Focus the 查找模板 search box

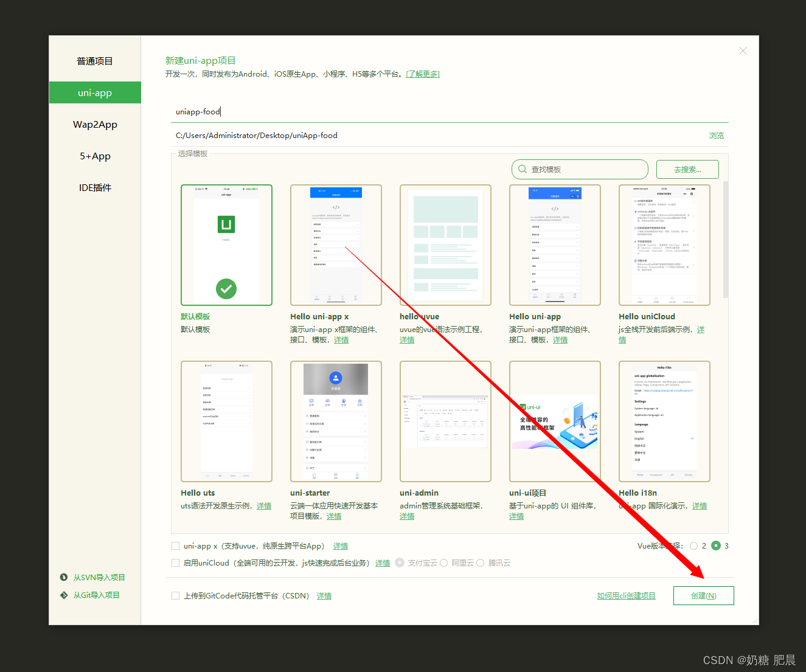click(580, 169)
